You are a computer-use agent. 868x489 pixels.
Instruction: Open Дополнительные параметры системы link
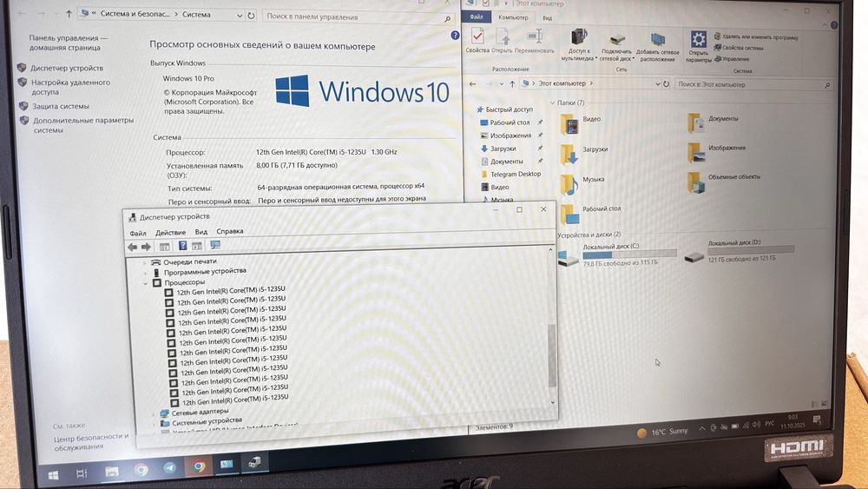(x=83, y=125)
